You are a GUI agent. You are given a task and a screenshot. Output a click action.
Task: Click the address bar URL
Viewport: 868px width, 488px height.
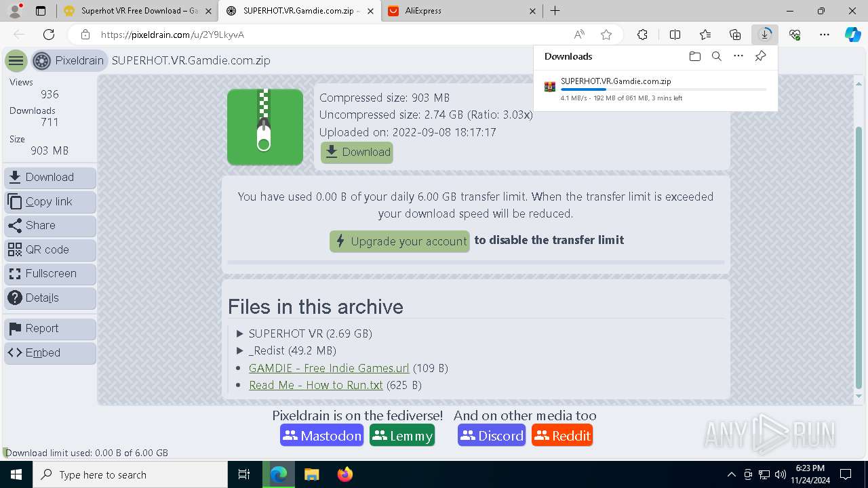click(172, 35)
